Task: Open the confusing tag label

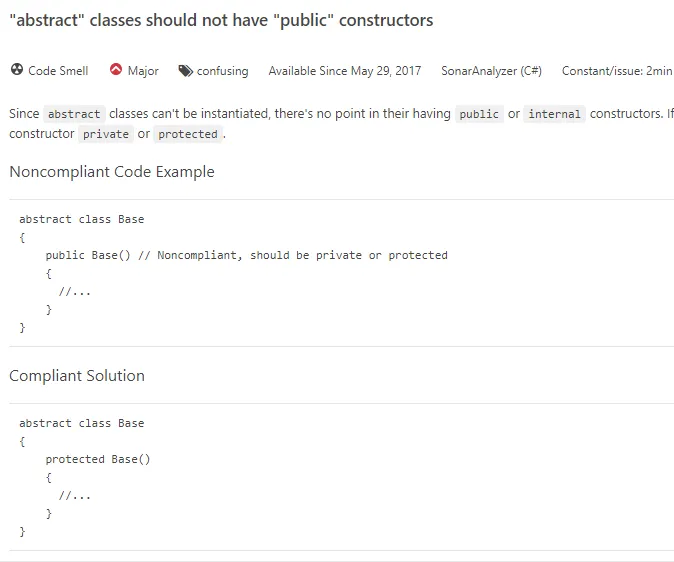Action: pyautogui.click(x=222, y=71)
